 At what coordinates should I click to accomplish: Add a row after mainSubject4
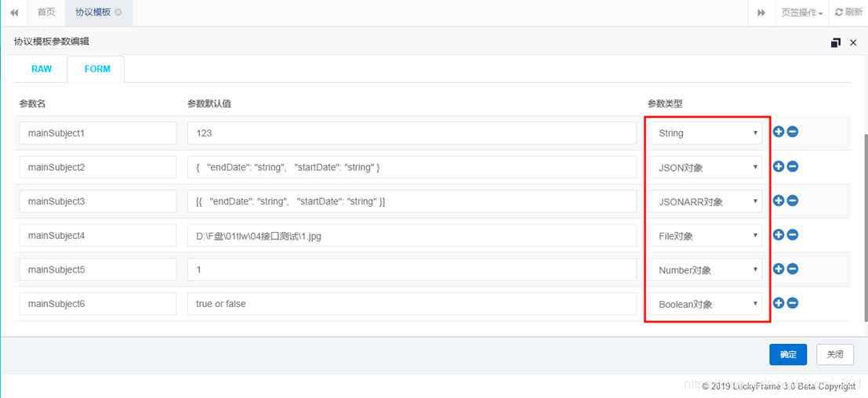coord(779,235)
